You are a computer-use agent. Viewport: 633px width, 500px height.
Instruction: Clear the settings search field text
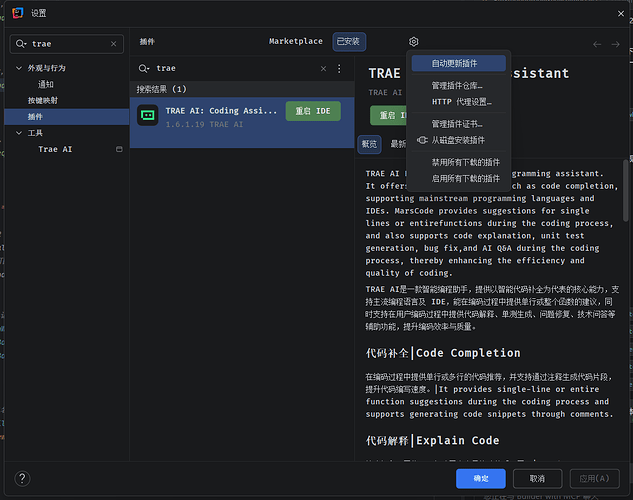(x=113, y=44)
